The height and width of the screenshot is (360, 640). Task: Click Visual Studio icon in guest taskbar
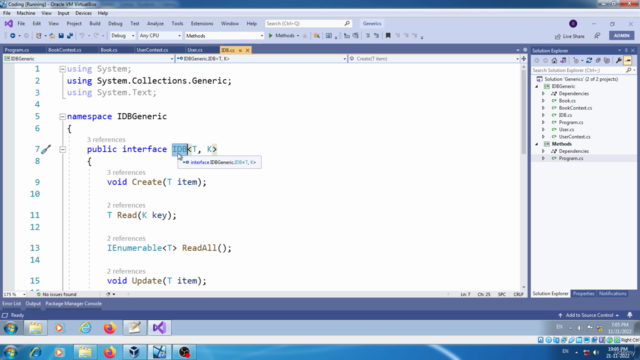159,328
